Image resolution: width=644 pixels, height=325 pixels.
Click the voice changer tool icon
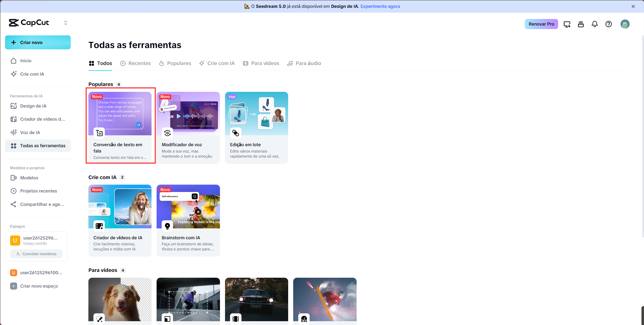tap(167, 133)
